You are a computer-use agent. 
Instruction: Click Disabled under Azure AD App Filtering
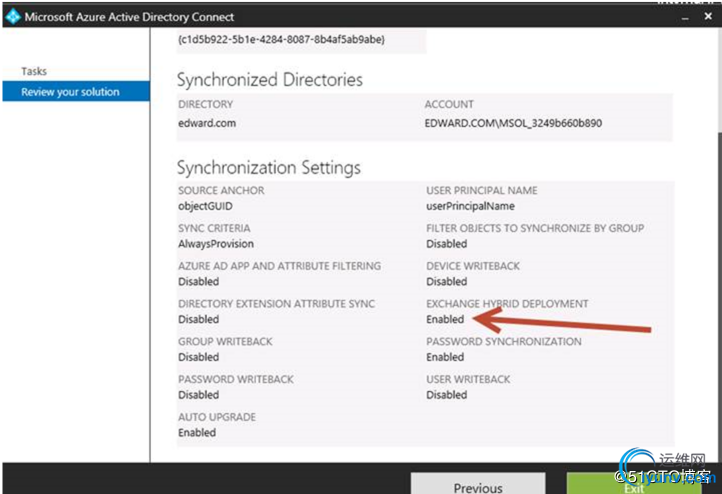point(198,282)
